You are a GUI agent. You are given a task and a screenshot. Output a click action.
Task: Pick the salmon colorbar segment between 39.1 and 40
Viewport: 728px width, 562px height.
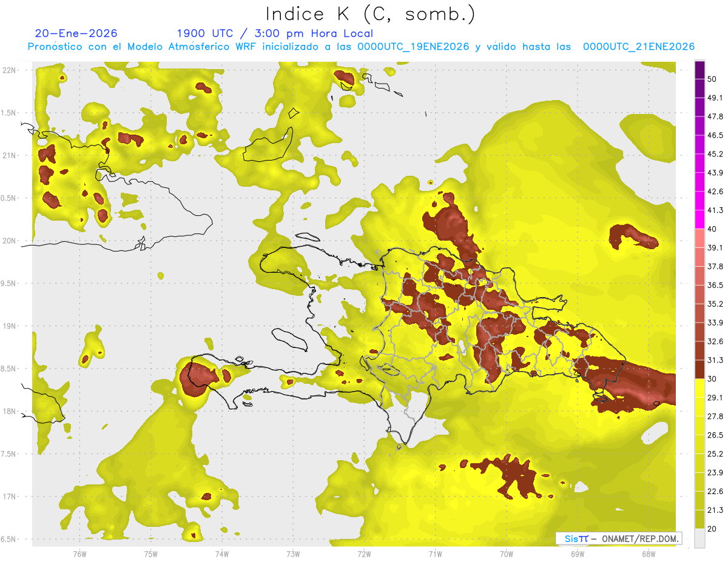[699, 239]
